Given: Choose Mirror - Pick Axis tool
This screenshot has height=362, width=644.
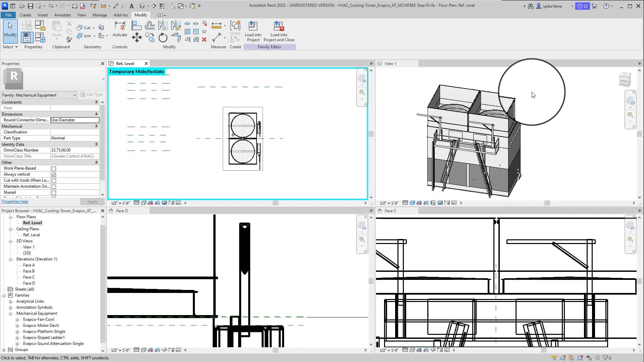Looking at the screenshot, I should point(163,25).
